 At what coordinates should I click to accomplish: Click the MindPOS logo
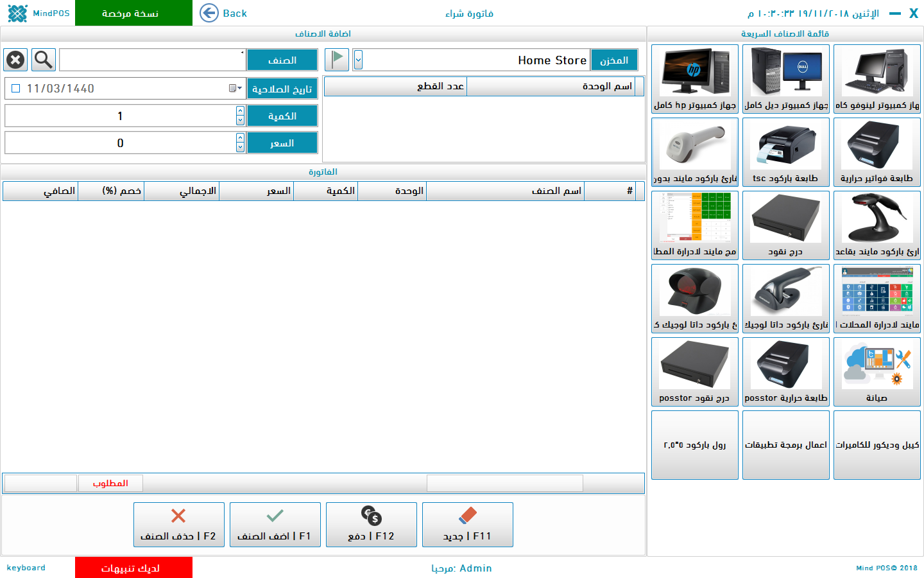(18, 13)
